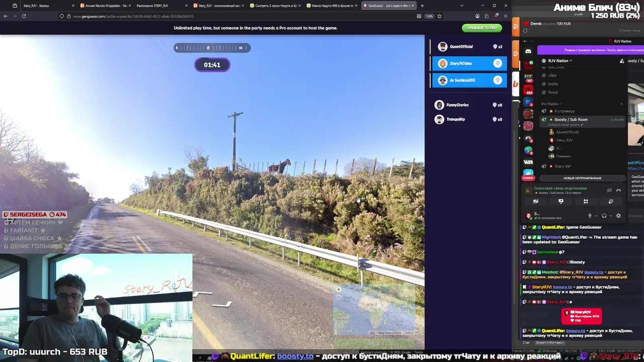Go back with the browser back arrow
Viewport: 644px width, 362px height.
click(6, 16)
